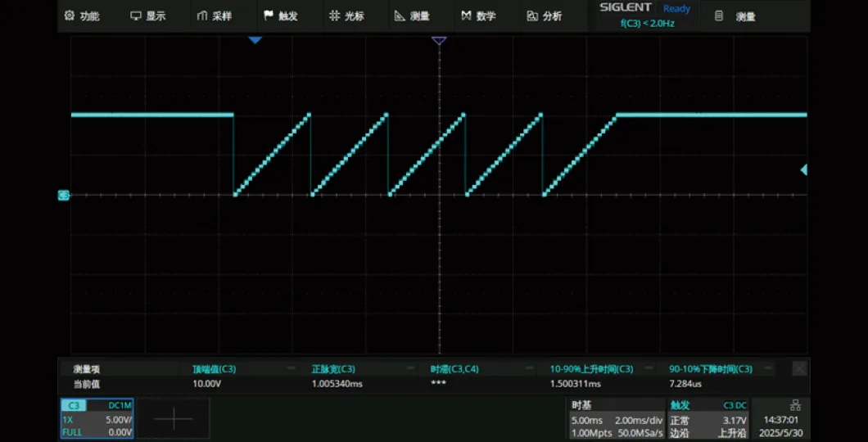868x442 pixels.
Task: Click the 5.00V/ vertical scale value
Action: pyautogui.click(x=119, y=420)
